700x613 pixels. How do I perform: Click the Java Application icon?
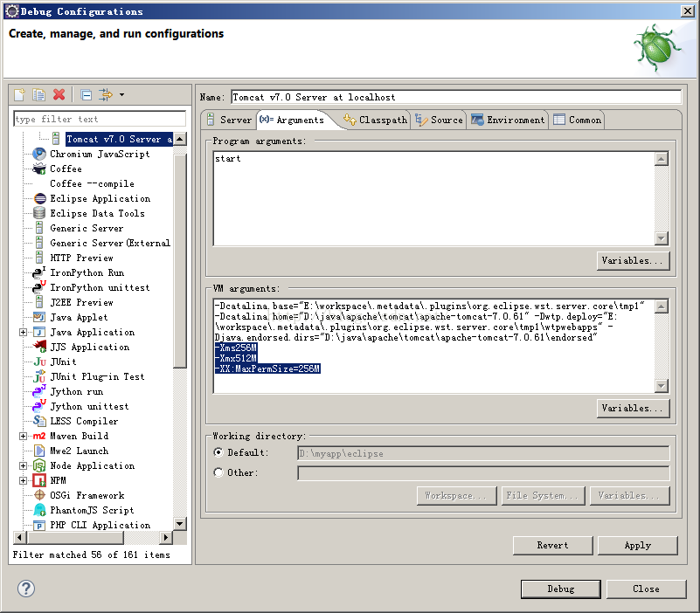coord(39,332)
